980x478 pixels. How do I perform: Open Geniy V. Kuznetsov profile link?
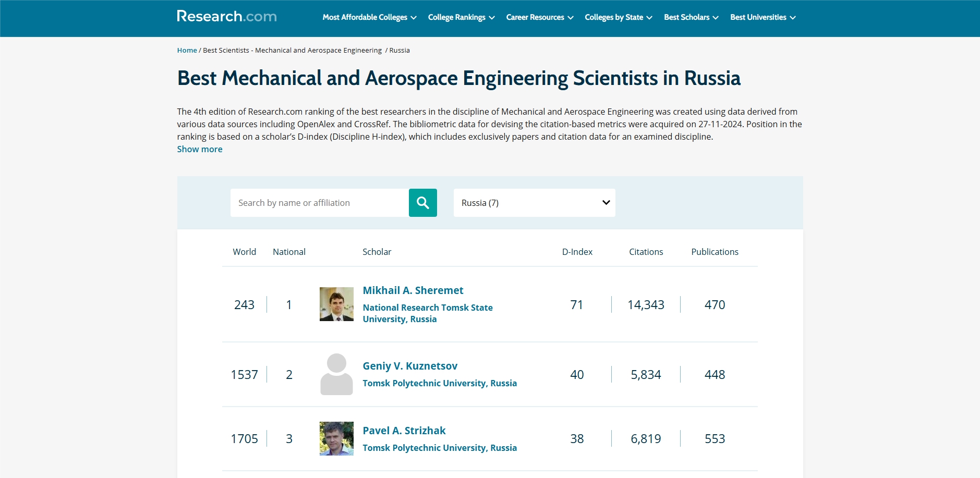410,366
